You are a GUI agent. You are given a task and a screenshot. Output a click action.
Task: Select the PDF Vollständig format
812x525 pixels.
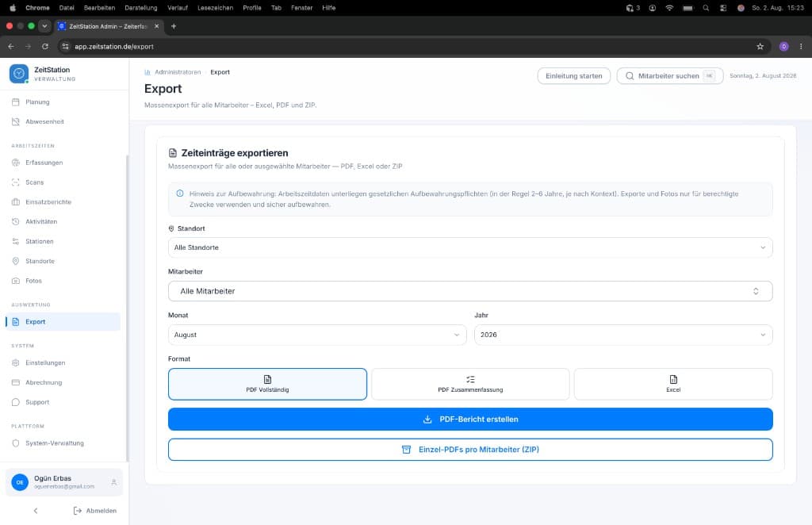click(x=267, y=384)
